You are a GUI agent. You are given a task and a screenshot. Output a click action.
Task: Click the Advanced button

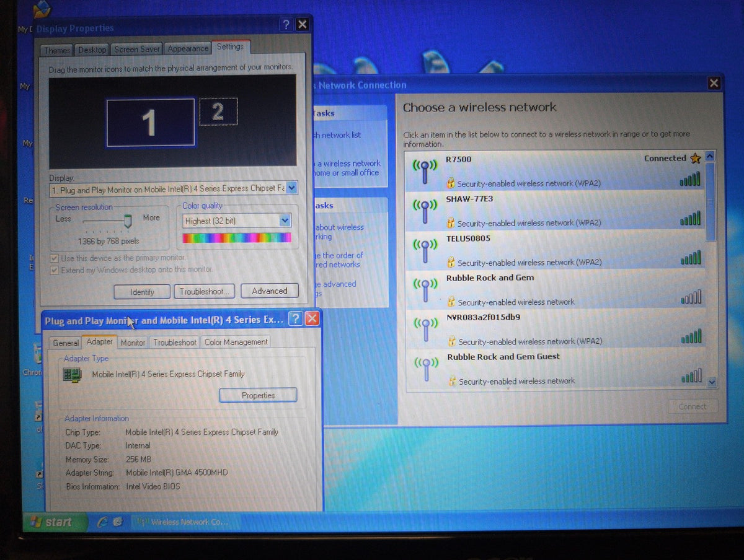(x=269, y=291)
